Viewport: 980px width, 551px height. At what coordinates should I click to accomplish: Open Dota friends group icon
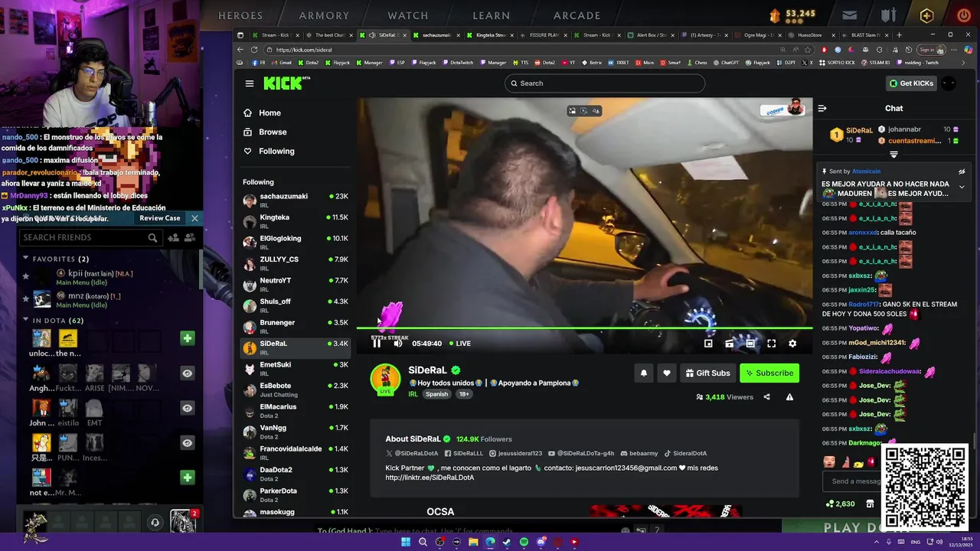click(189, 238)
